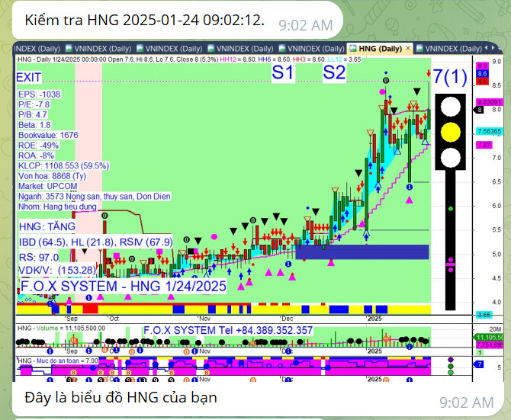Click the Beta: 1.8 value
Screen dimensions: 511x420
34,125
